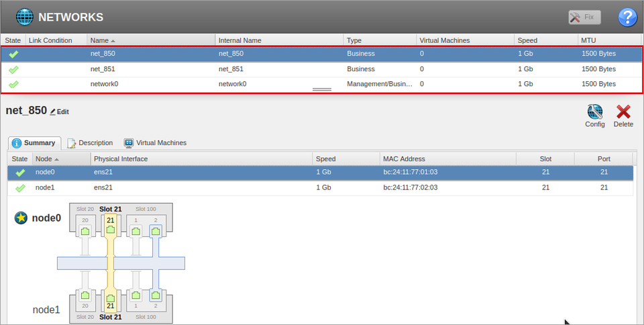Sort networks by MTU column

(610, 40)
